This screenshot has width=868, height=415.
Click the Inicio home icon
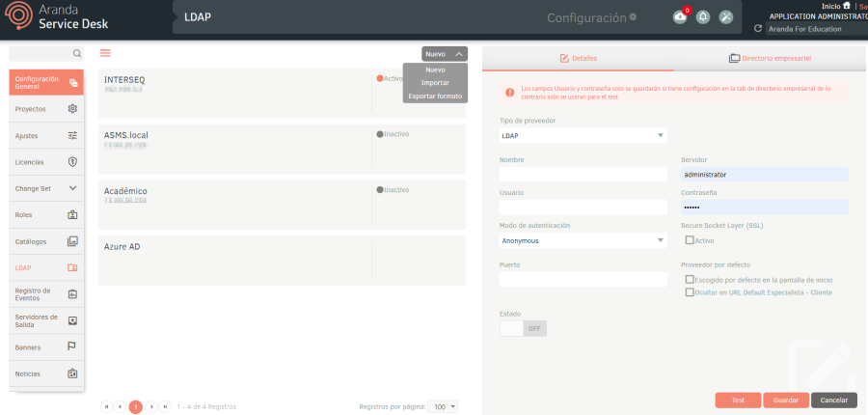pos(846,6)
